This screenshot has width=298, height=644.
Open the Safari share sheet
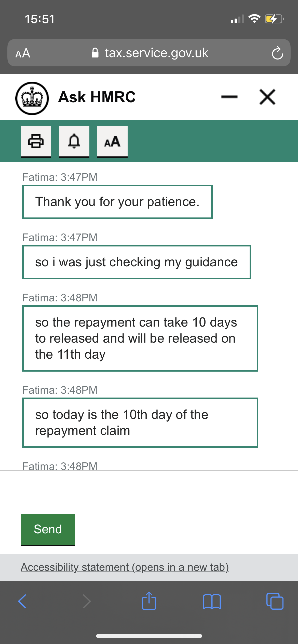coord(149,601)
